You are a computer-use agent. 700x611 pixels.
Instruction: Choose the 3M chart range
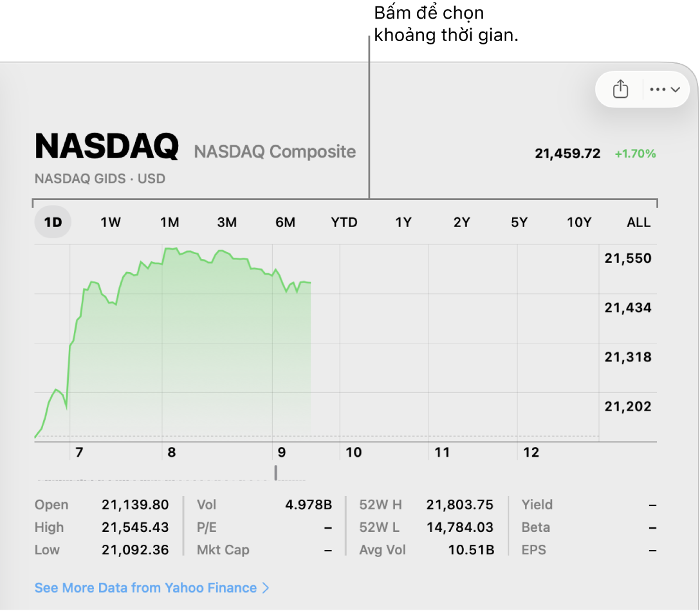pos(226,223)
